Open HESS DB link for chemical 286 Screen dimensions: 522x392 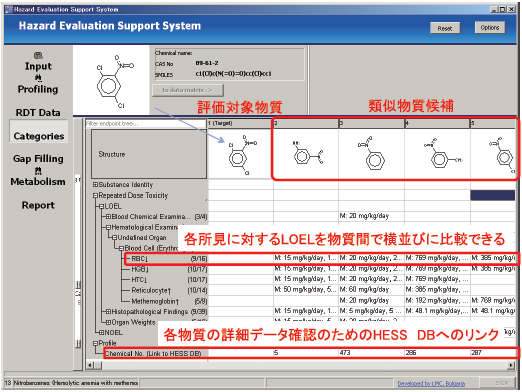[x=411, y=353]
